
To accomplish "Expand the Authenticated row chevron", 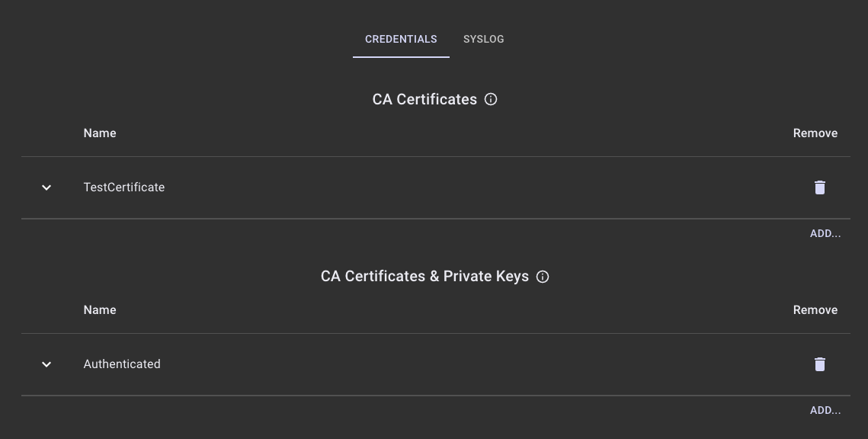I will click(x=46, y=364).
